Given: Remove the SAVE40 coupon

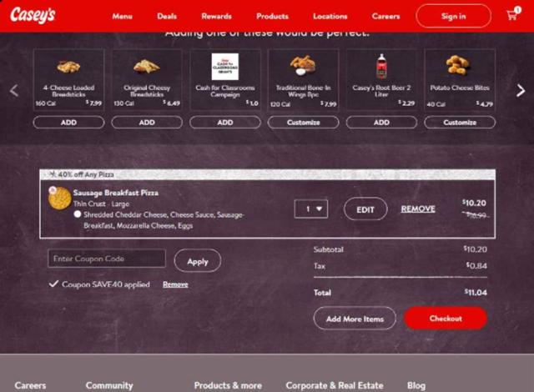Looking at the screenshot, I should [175, 284].
